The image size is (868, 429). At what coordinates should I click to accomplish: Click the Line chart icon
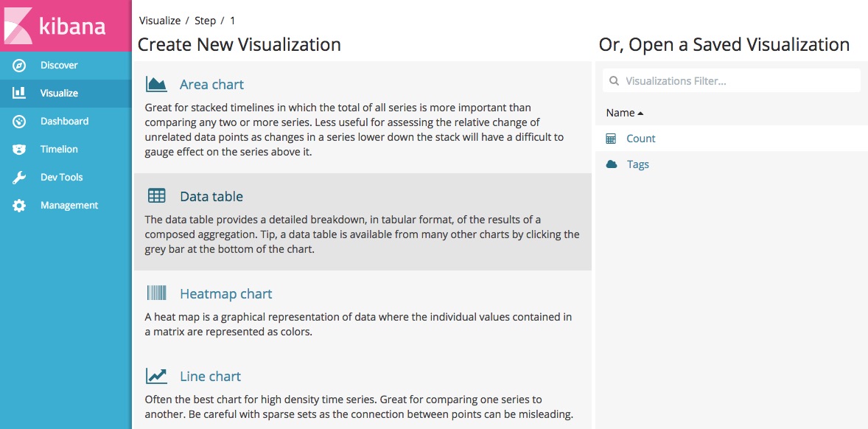click(x=157, y=377)
